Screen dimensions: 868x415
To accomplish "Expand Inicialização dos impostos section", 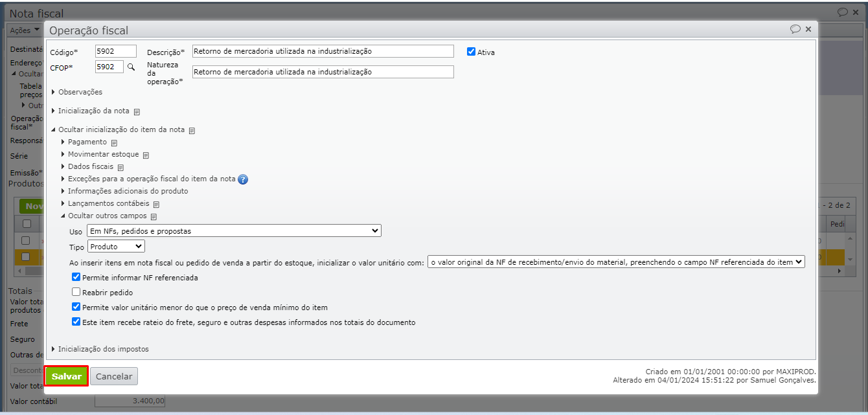I will 100,349.
